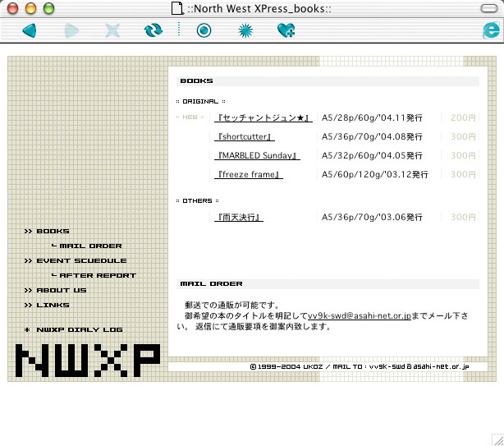Click the Back arrow toolbar icon
This screenshot has height=446, width=504.
[30, 31]
